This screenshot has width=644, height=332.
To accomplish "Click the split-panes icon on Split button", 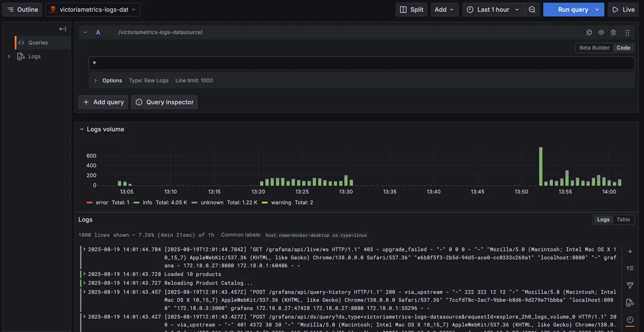I will click(403, 9).
